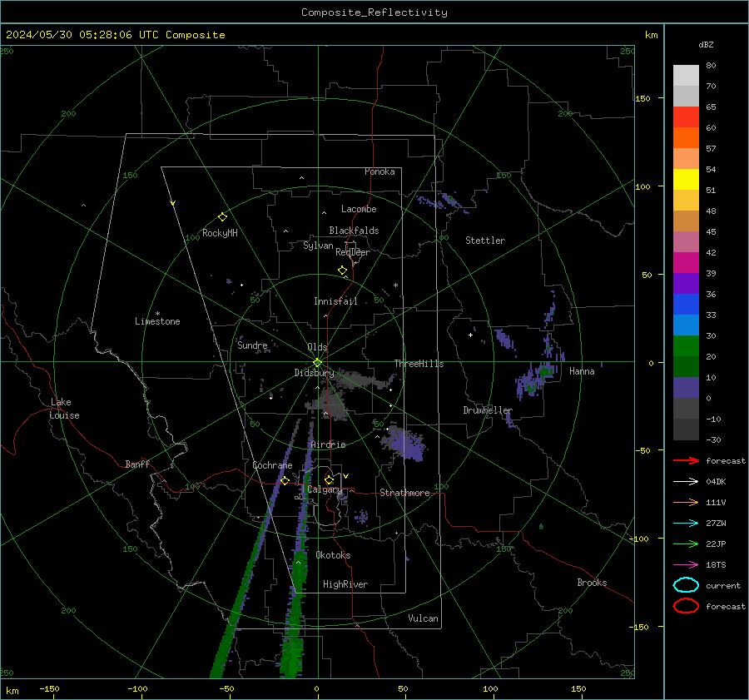Viewport: 749px width, 700px height.
Task: Click the radar center diamond near Olds
Action: (318, 363)
